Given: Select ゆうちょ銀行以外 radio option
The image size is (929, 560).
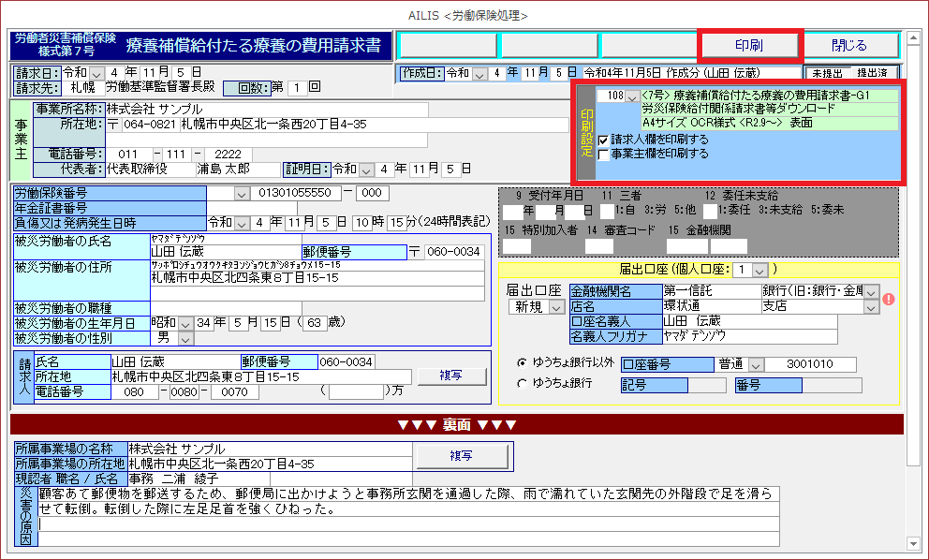Looking at the screenshot, I should tap(522, 363).
